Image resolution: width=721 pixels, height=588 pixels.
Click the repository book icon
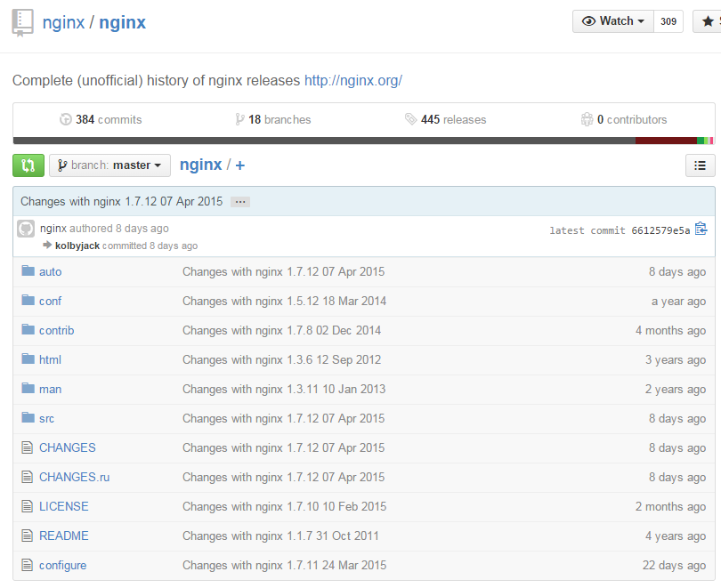(22, 23)
